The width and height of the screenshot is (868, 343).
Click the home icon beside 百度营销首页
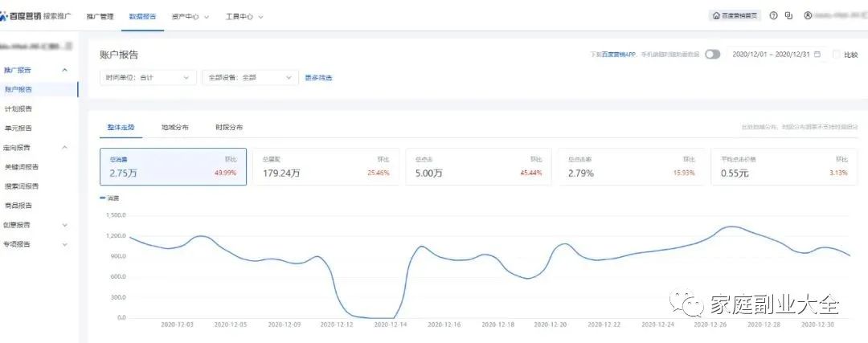click(717, 16)
